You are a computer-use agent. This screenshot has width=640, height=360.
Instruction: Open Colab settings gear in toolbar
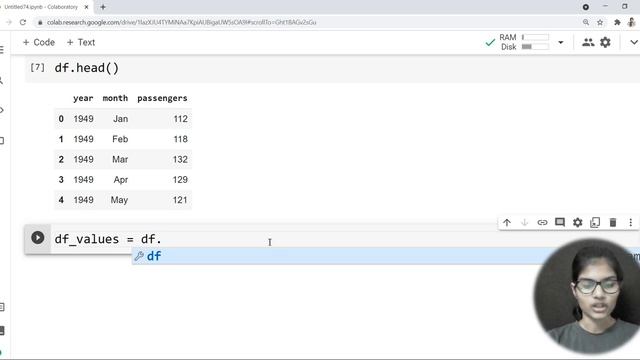605,42
